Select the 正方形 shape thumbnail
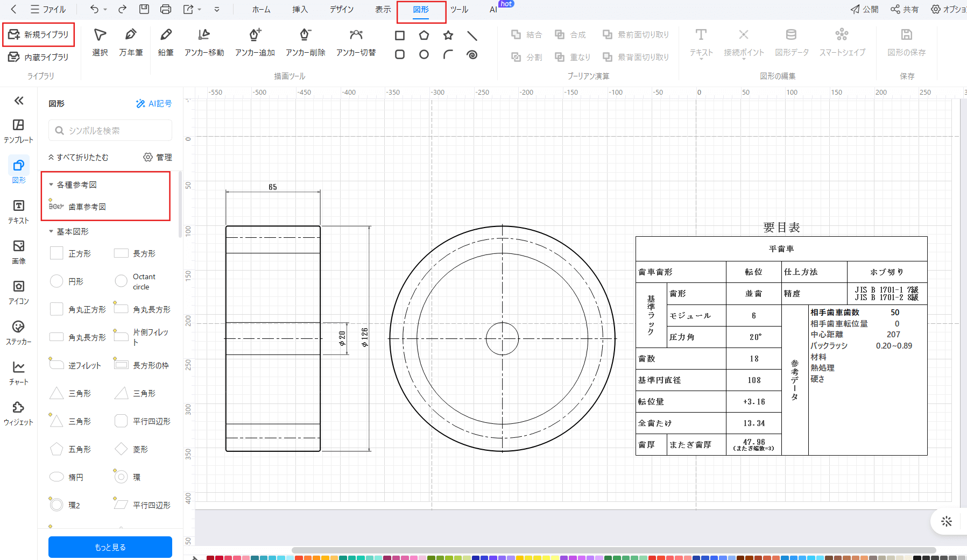 57,253
